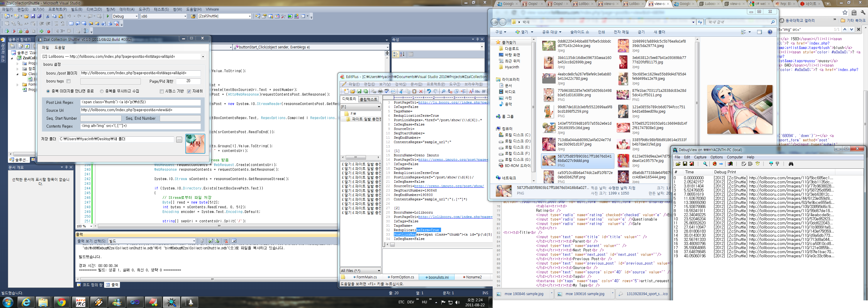Open Find with EditPlus magnifier icon
The width and height of the screenshot is (868, 308).
pyautogui.click(x=443, y=91)
